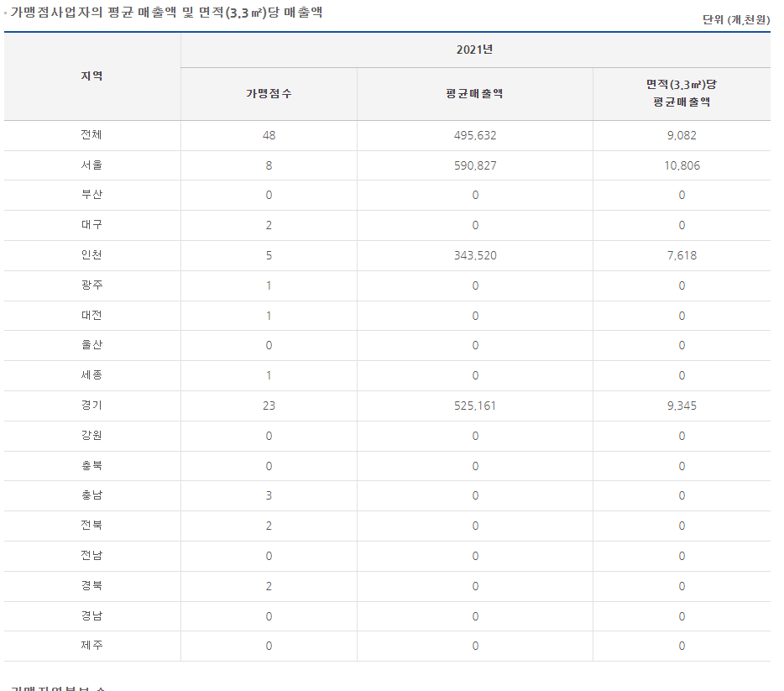Click the 충남 franchise count of 3
The image size is (784, 691).
(x=269, y=495)
